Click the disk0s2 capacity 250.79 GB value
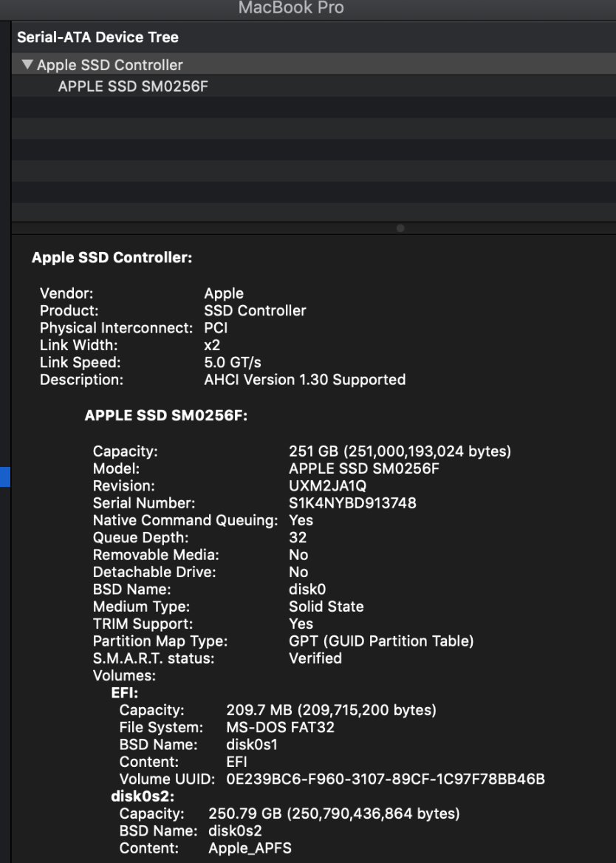 (334, 813)
